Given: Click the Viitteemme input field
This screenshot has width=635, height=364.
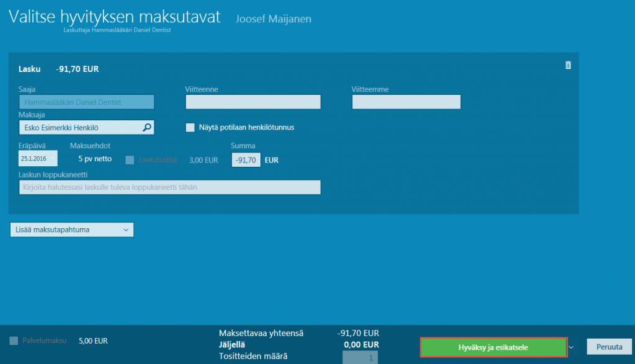Looking at the screenshot, I should click(406, 102).
